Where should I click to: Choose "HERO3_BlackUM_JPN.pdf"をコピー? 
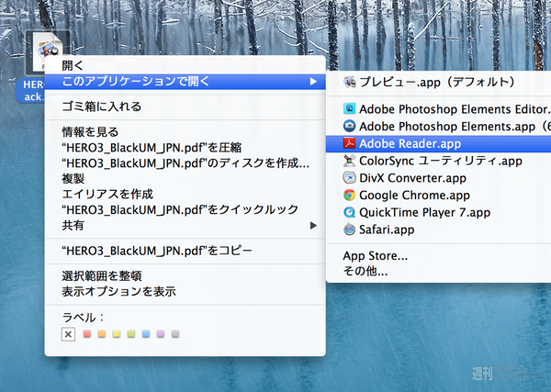(x=186, y=251)
